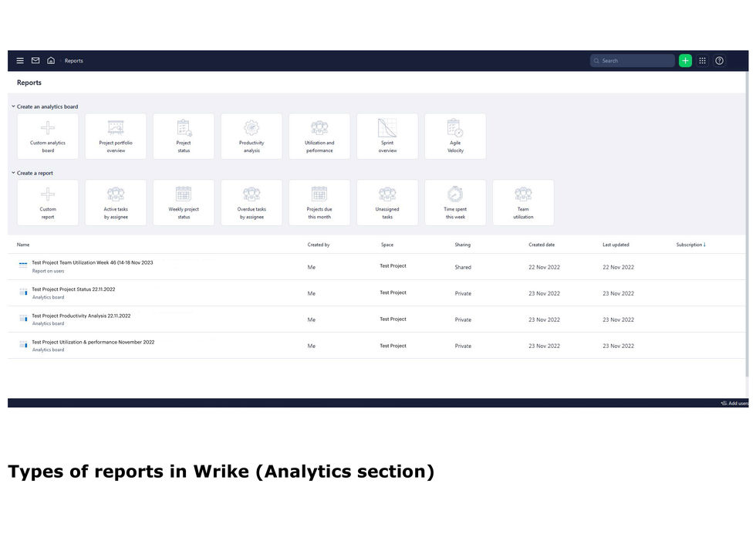Click Add users in the bottom bar
Screen dimensions: 756x534
click(x=734, y=404)
